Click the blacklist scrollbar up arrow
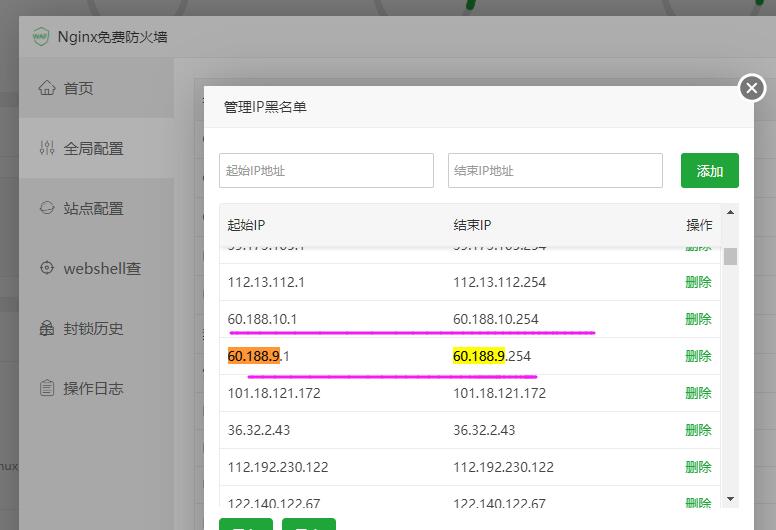Image resolution: width=776 pixels, height=530 pixels. click(730, 212)
